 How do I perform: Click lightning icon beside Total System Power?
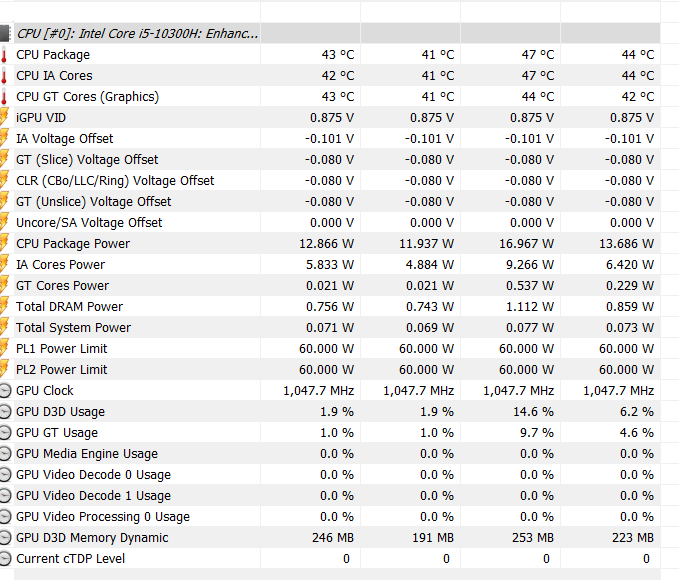4,328
